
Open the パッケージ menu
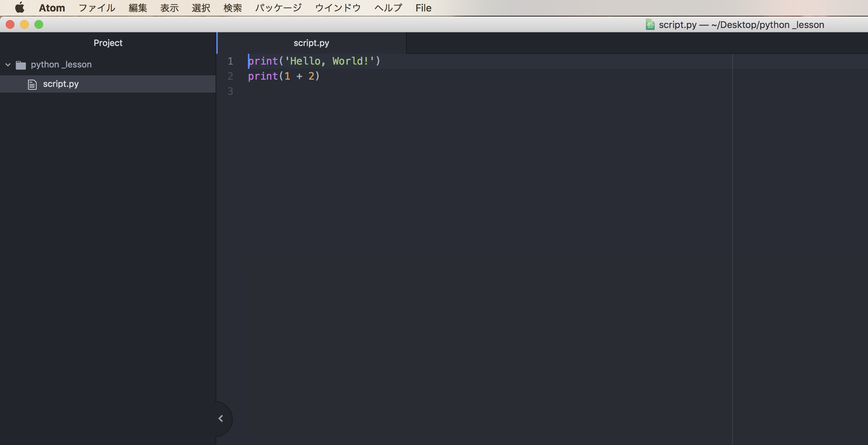[x=278, y=8]
